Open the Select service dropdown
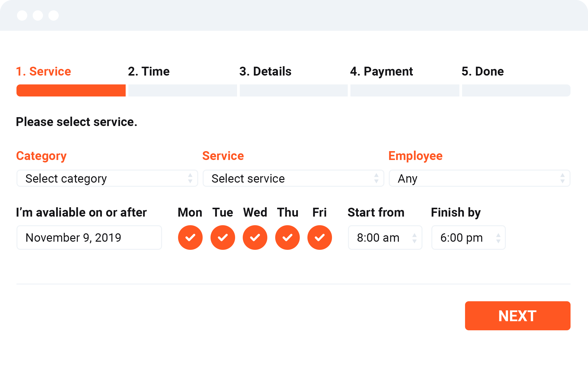588x365 pixels. [x=293, y=178]
